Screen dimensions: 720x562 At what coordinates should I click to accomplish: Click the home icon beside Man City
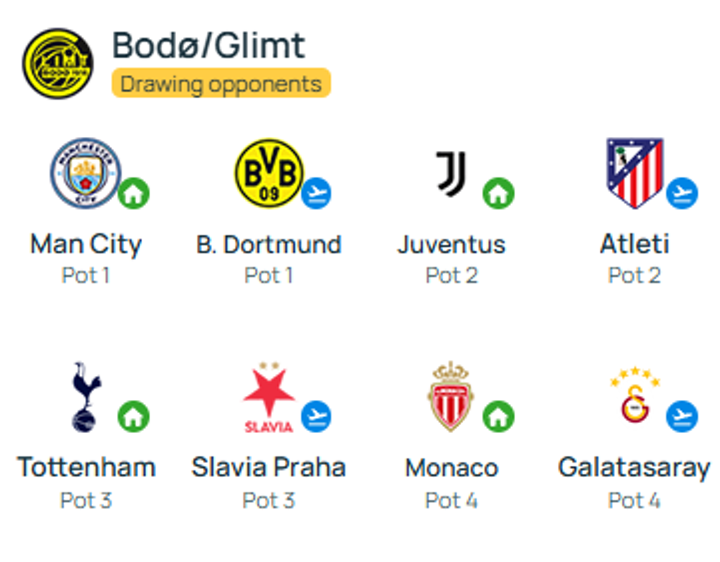pos(133,192)
